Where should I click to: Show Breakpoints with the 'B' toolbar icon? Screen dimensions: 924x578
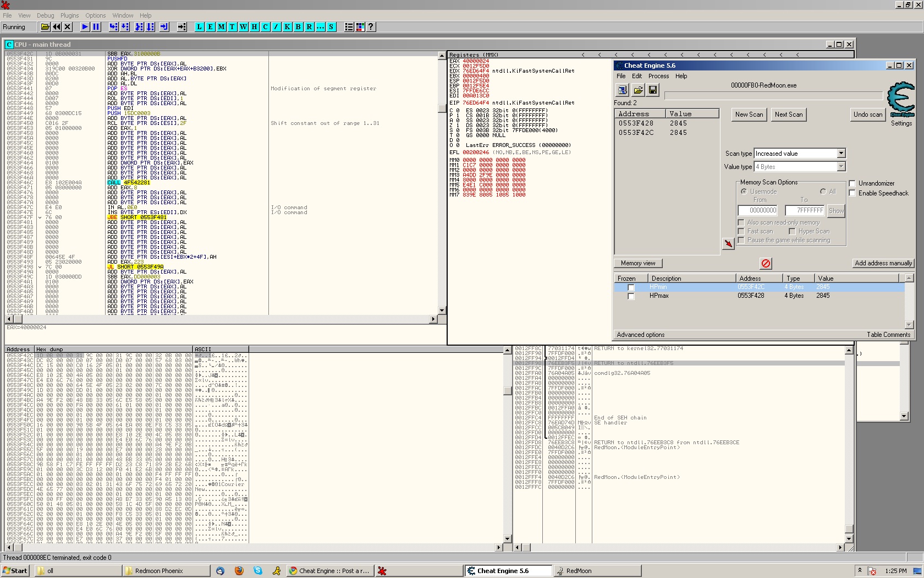(298, 27)
